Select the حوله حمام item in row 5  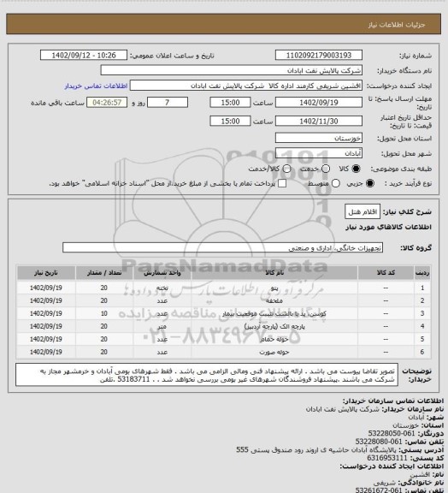pos(274,339)
